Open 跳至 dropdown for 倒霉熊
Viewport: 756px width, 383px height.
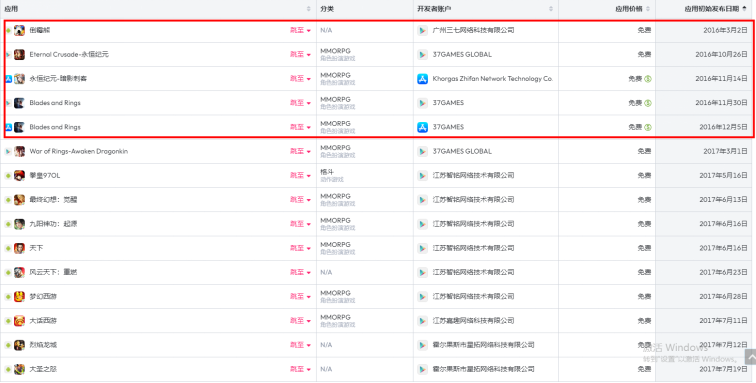300,30
